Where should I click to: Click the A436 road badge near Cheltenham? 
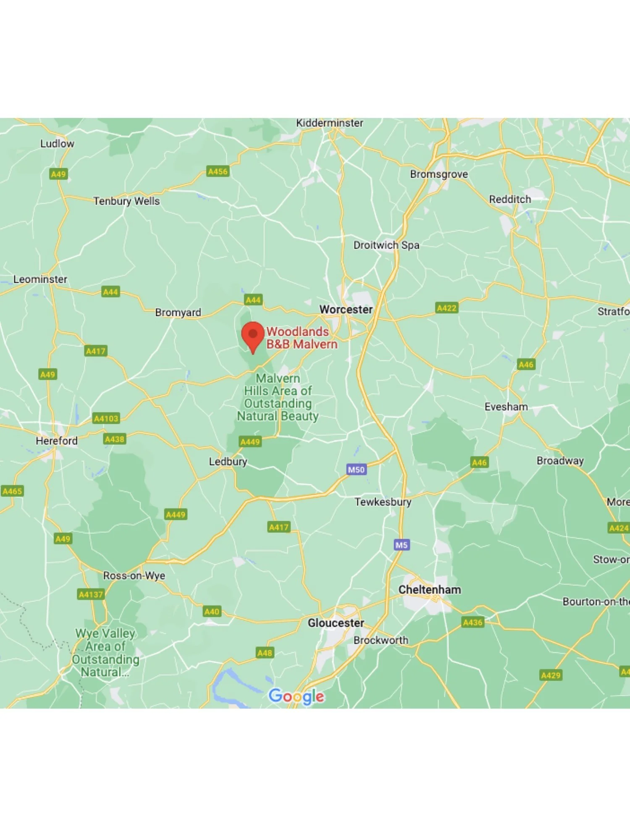(472, 622)
